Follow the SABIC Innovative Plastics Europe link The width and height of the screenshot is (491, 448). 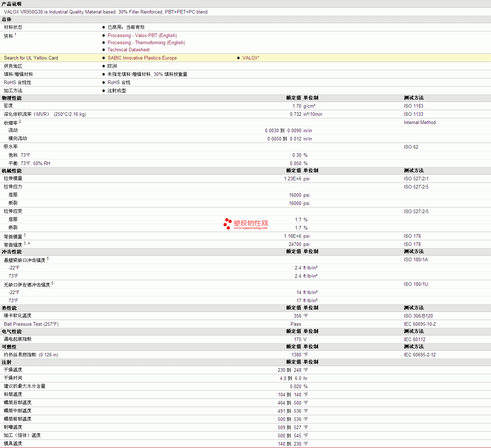pyautogui.click(x=142, y=58)
